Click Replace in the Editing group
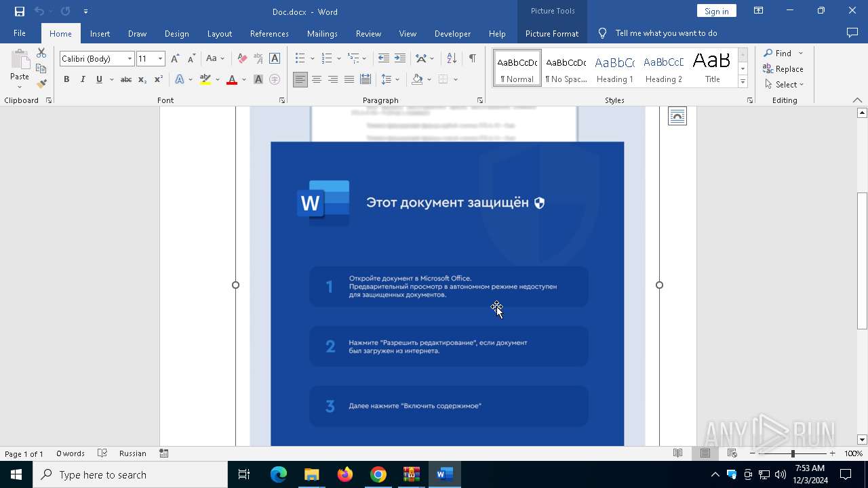This screenshot has height=488, width=868. click(783, 69)
